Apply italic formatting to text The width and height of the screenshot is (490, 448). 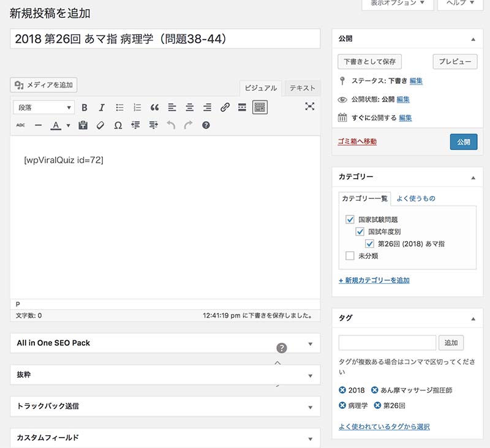(x=102, y=108)
